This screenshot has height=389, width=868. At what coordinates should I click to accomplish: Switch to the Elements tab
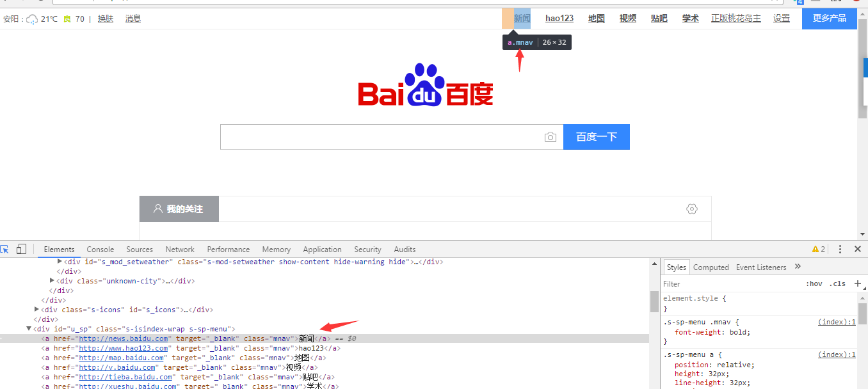(59, 250)
